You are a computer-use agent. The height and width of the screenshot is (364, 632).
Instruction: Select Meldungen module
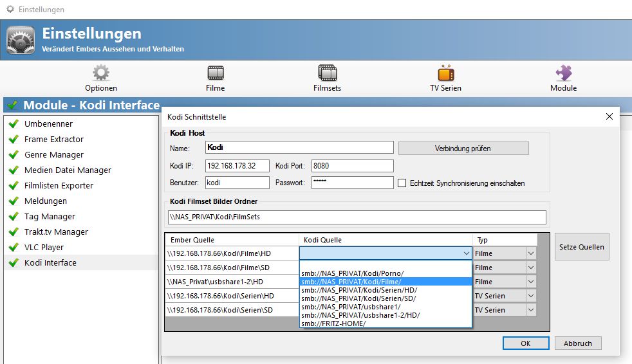coord(82,201)
